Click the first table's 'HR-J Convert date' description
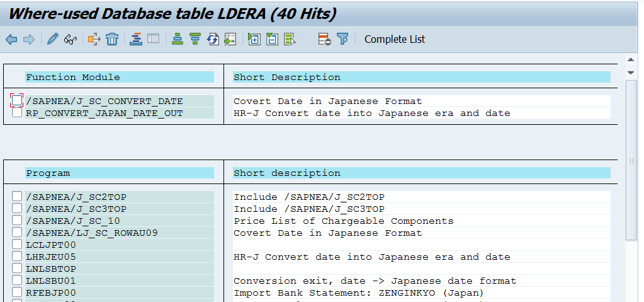 [372, 113]
